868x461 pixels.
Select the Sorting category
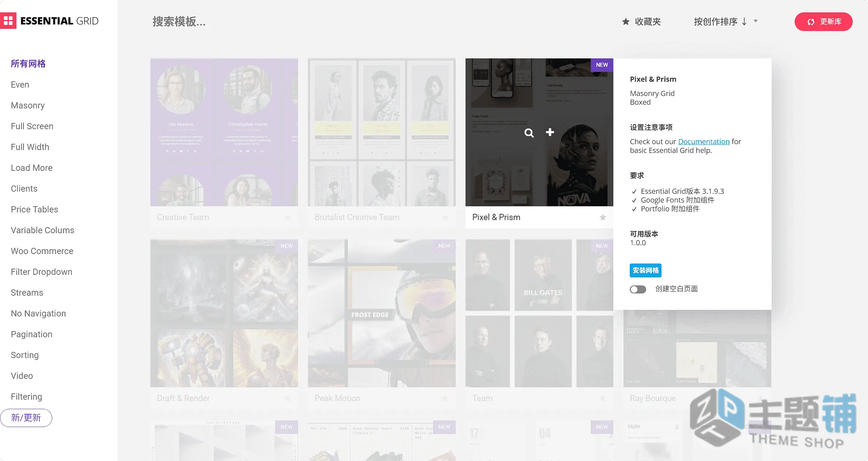click(25, 355)
